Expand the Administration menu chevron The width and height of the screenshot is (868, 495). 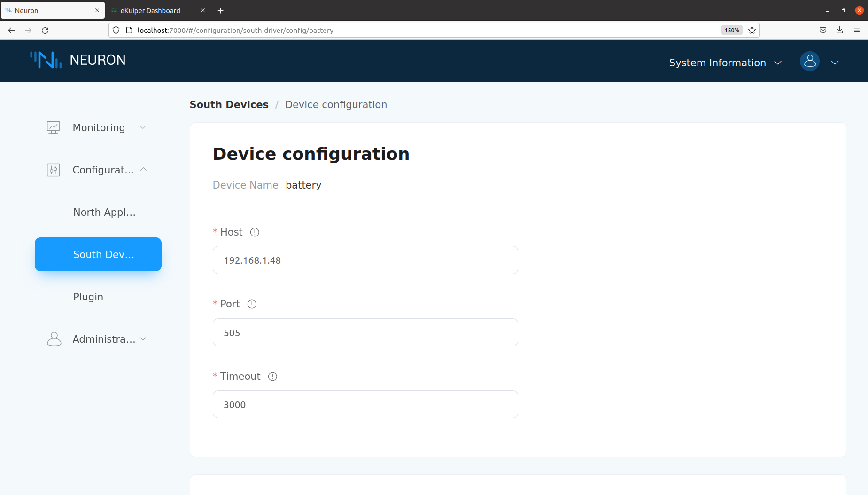tap(143, 339)
